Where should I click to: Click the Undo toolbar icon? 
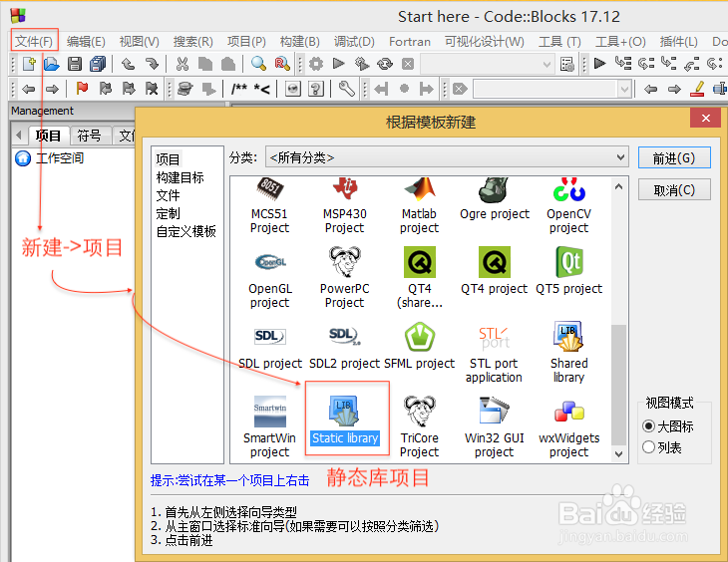pyautogui.click(x=128, y=64)
